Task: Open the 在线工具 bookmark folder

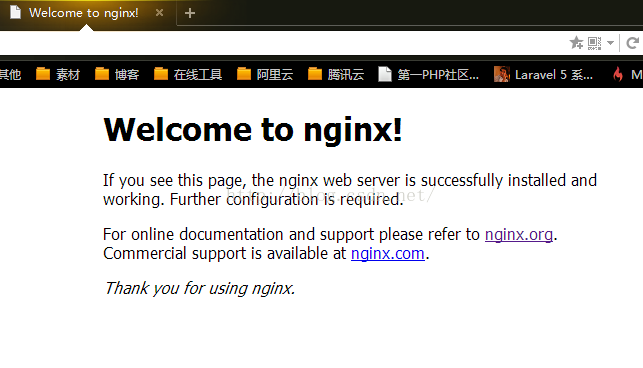Action: tap(188, 74)
